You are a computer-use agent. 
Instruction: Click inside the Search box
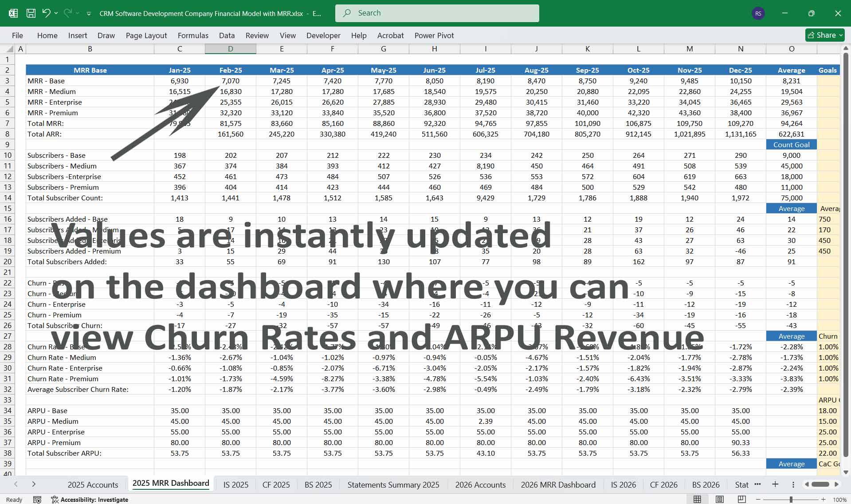437,13
